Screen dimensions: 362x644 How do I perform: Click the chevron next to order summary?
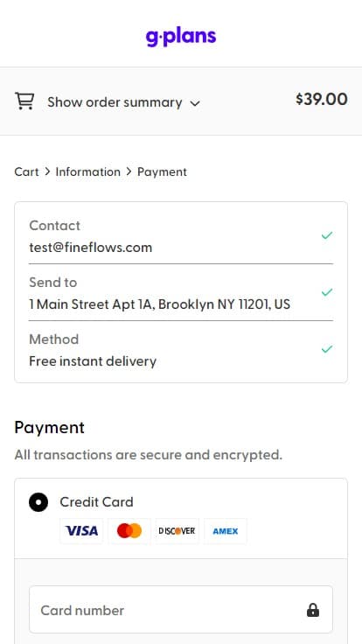click(195, 103)
